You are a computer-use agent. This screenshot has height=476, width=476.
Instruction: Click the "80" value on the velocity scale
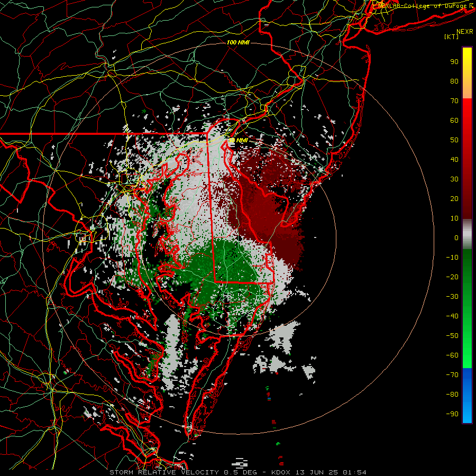454,81
